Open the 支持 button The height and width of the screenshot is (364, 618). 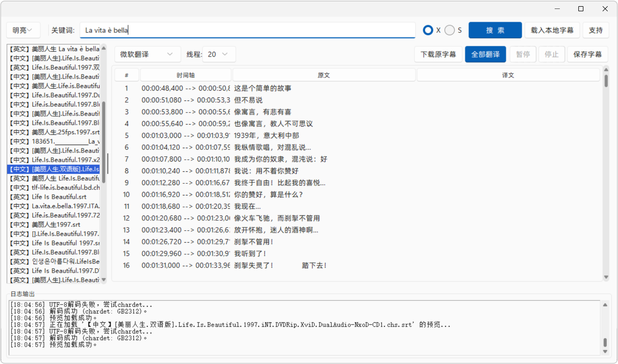tap(595, 30)
